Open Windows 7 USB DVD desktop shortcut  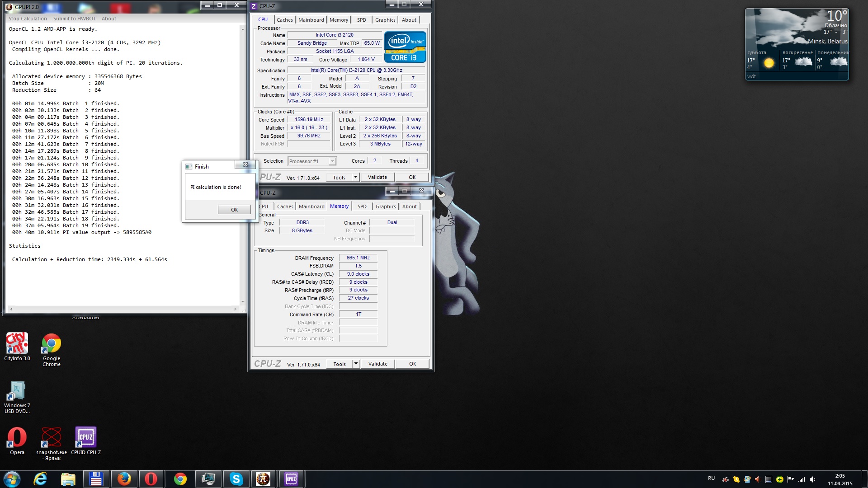click(17, 398)
